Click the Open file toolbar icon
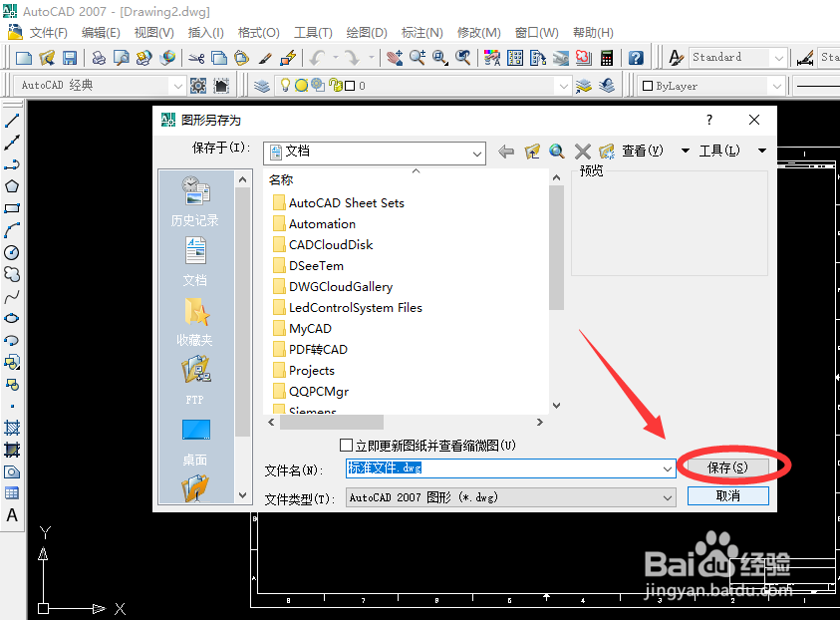 point(47,58)
